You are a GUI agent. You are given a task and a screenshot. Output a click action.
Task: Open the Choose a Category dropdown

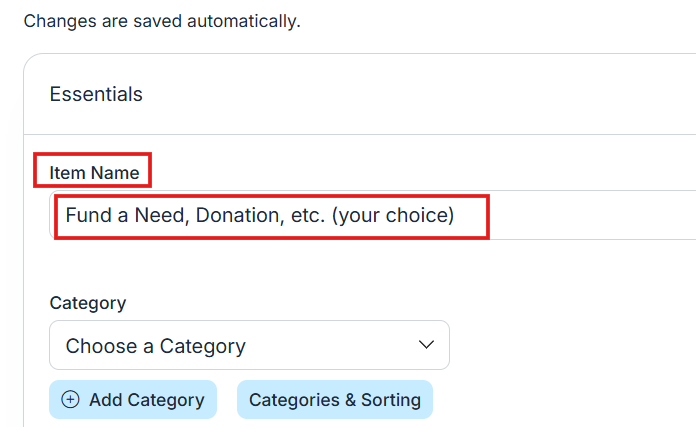pyautogui.click(x=249, y=346)
